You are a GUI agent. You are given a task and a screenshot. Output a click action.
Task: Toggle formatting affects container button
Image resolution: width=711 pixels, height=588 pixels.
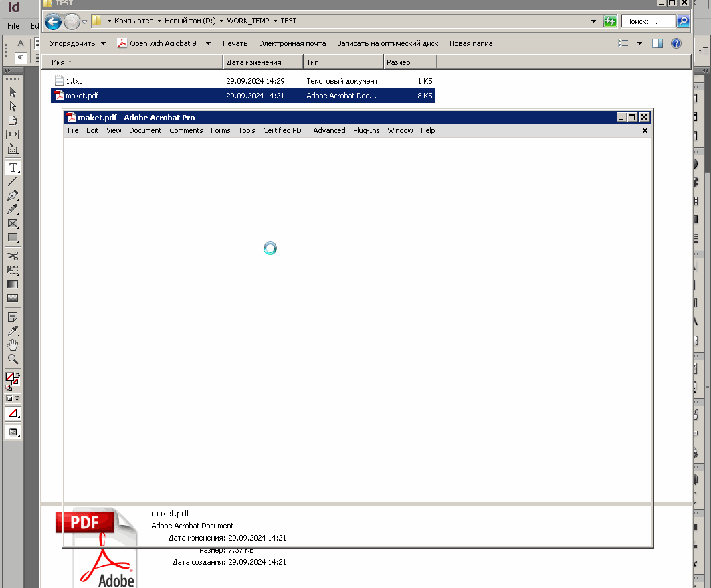[9, 398]
